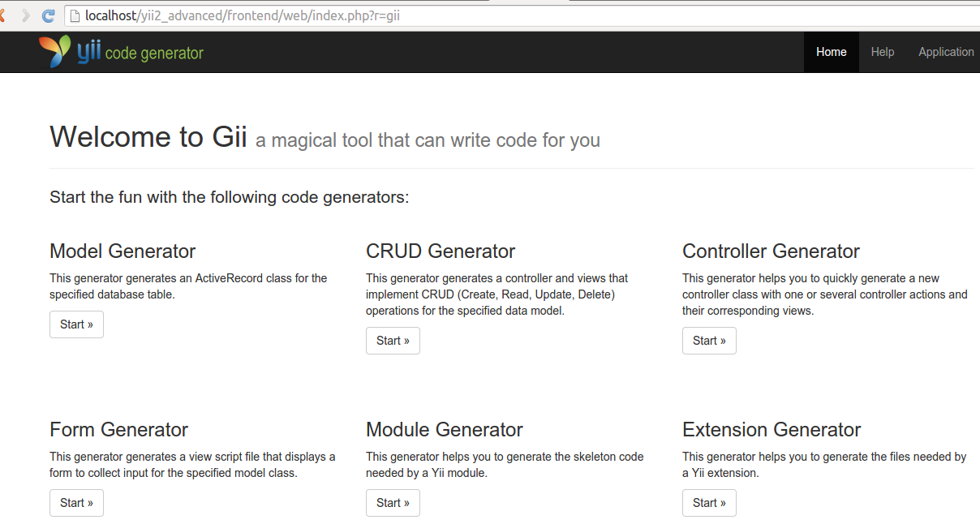Viewport: 980px width, 524px height.
Task: Click CRUD operations description paragraph
Action: [497, 294]
